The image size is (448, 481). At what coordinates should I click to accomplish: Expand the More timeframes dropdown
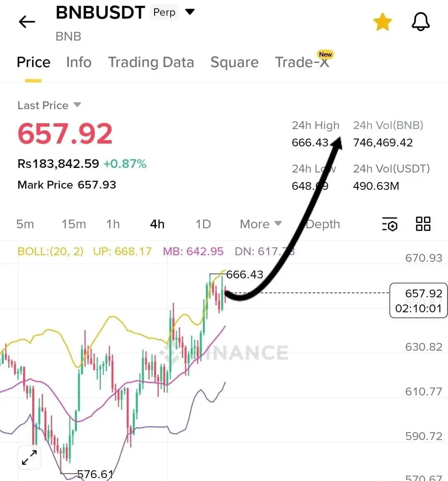pyautogui.click(x=261, y=224)
